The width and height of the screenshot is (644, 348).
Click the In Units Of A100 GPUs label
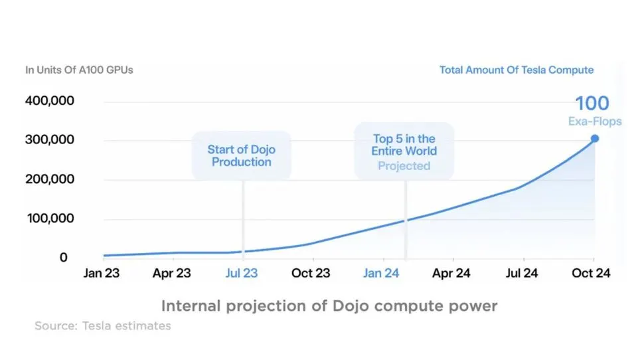point(79,70)
